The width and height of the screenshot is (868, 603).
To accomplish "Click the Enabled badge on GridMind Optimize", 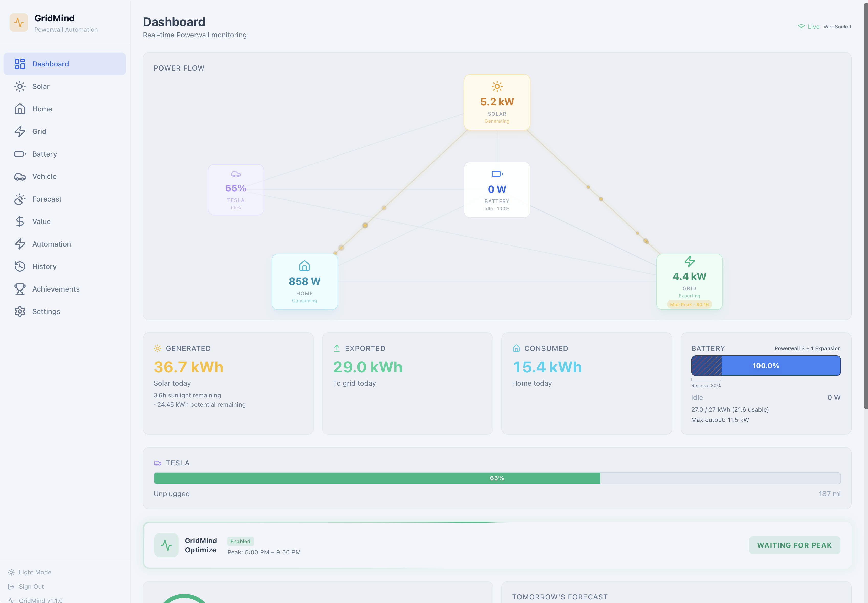I will (x=241, y=541).
